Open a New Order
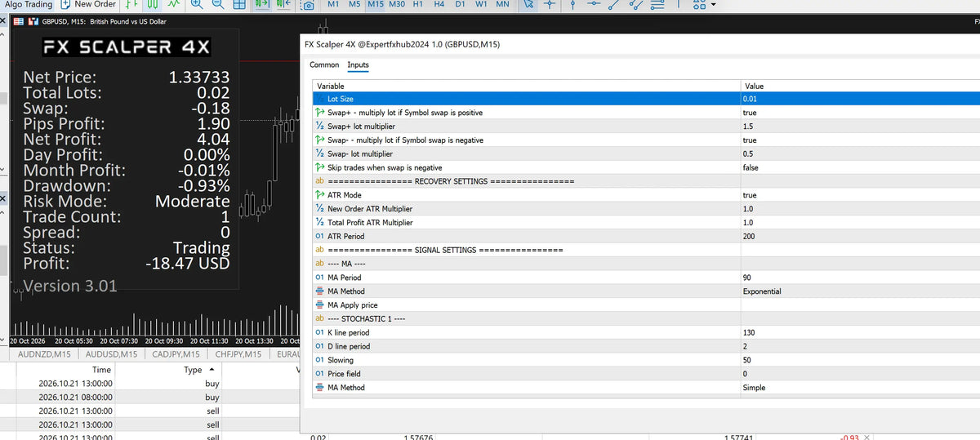980x440 pixels. point(88,5)
